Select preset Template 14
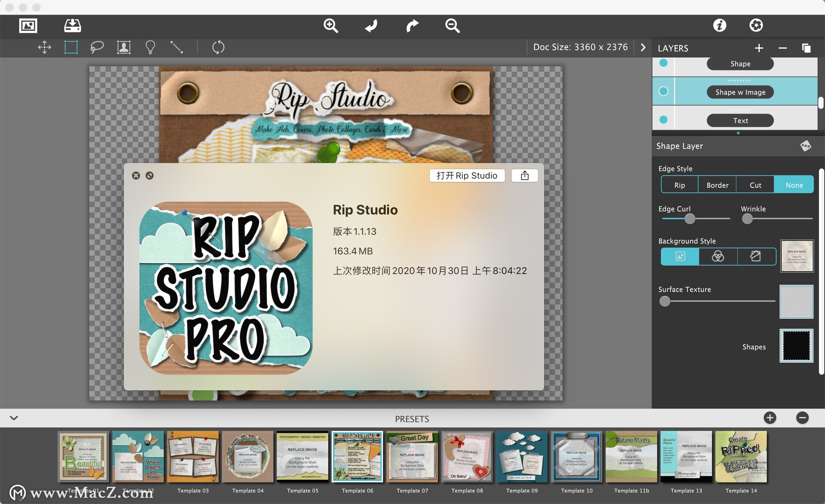 tap(741, 456)
